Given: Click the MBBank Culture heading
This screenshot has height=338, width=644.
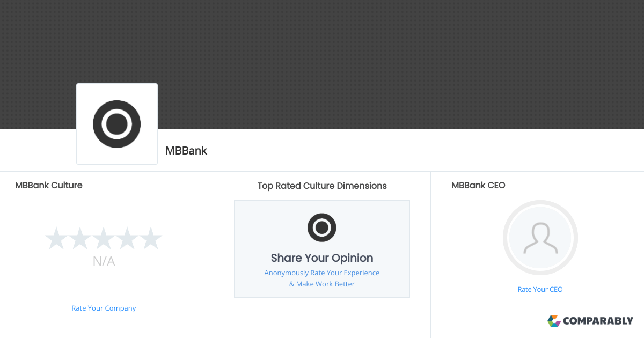Looking at the screenshot, I should coord(49,186).
